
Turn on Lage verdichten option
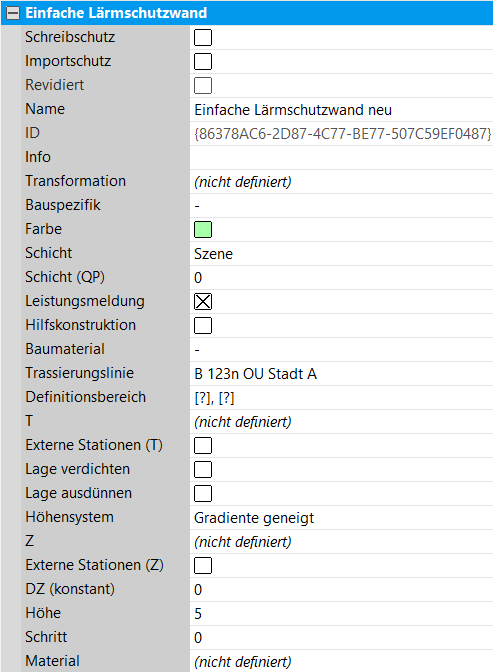pos(203,469)
